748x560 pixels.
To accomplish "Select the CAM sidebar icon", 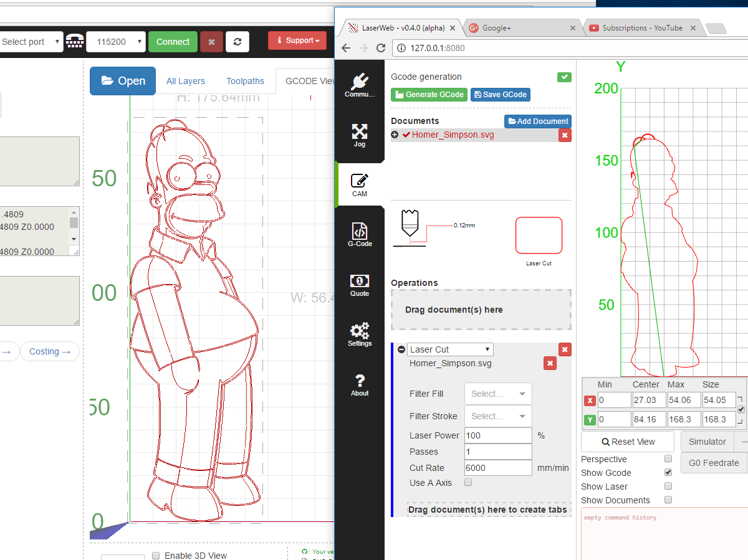I will point(360,185).
